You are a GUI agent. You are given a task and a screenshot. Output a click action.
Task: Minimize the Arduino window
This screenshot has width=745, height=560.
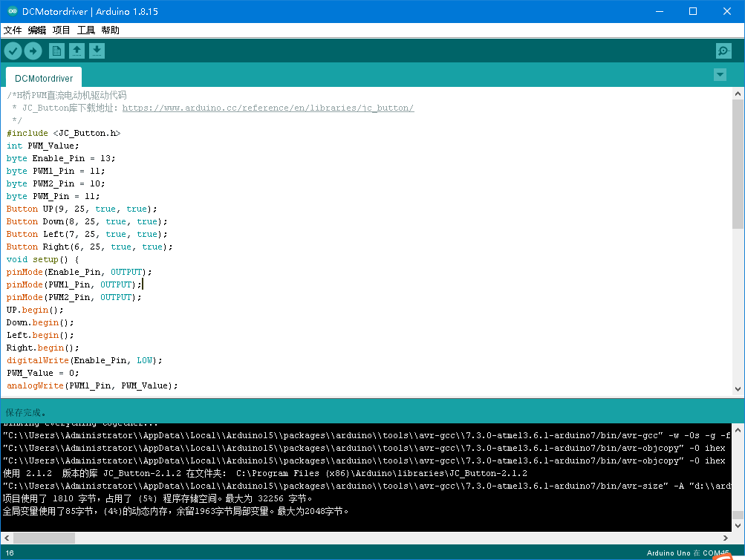[x=660, y=11]
